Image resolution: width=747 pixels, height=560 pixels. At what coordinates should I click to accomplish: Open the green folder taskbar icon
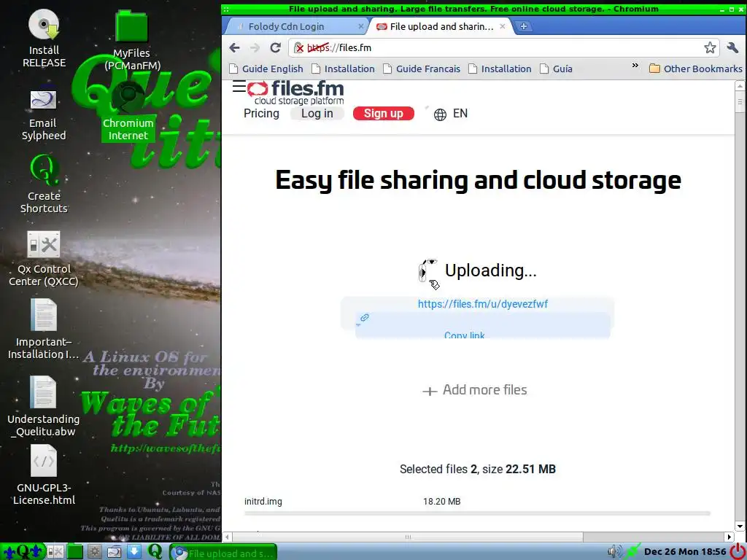coord(75,551)
